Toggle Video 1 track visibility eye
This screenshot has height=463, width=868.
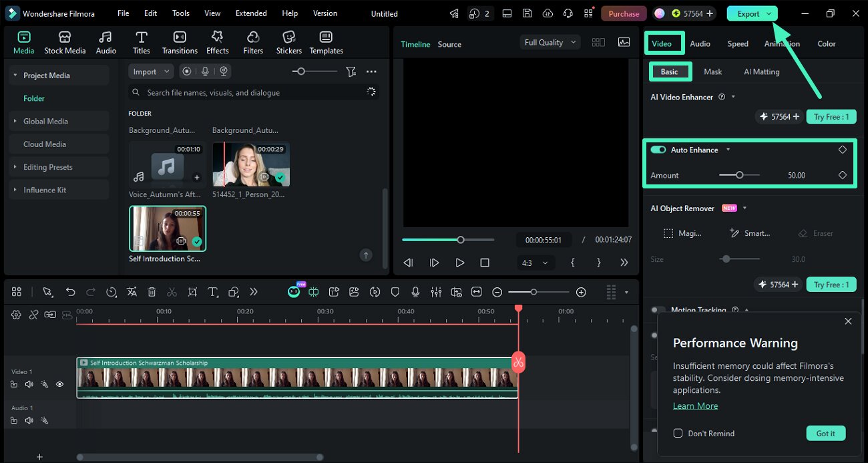[59, 384]
